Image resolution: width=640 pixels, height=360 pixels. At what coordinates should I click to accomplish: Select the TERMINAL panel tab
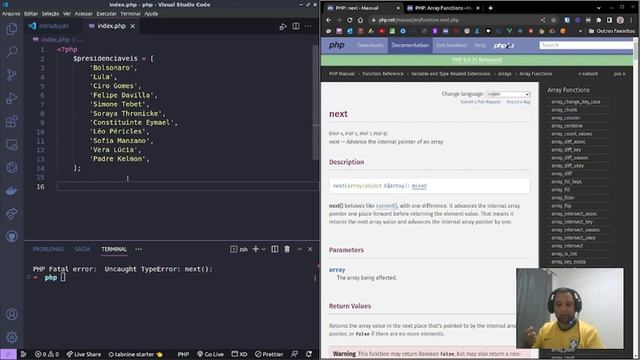(114, 249)
